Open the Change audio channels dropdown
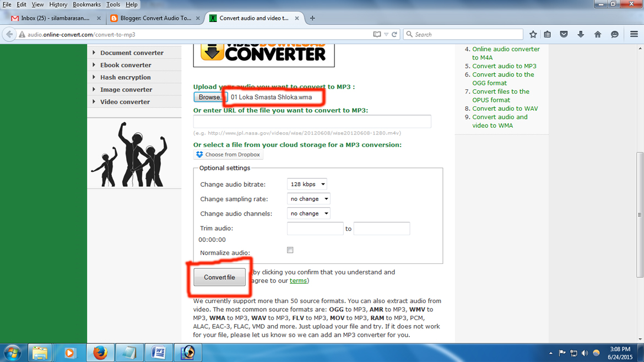This screenshot has height=362, width=644. [x=308, y=213]
